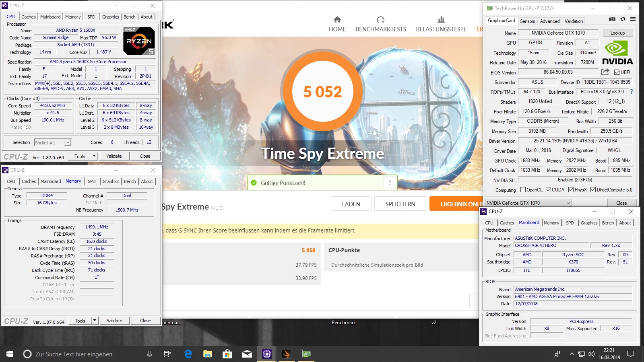Click the CPU-Punkte heading

(x=344, y=250)
